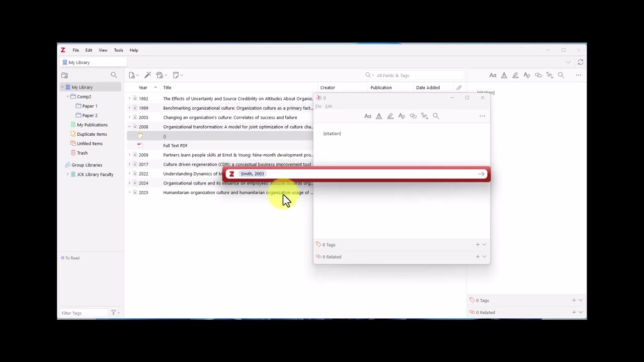The image size is (644, 362).
Task: Open the Trash
Action: pyautogui.click(x=82, y=153)
